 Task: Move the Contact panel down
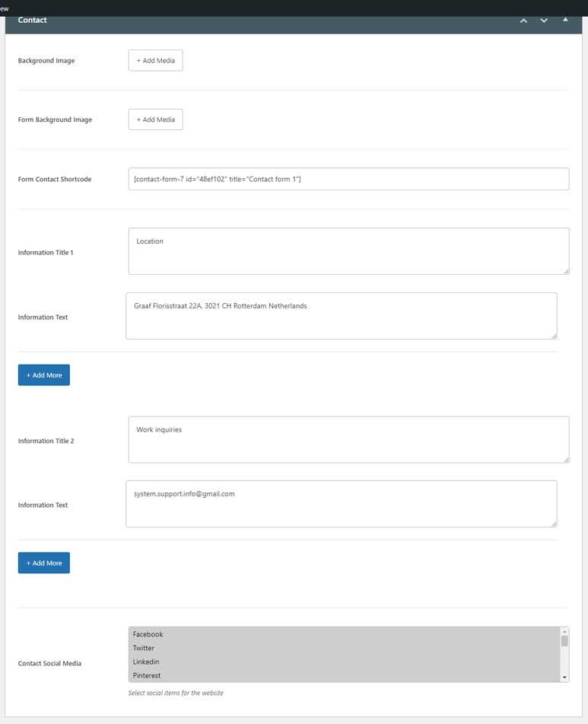tap(544, 21)
